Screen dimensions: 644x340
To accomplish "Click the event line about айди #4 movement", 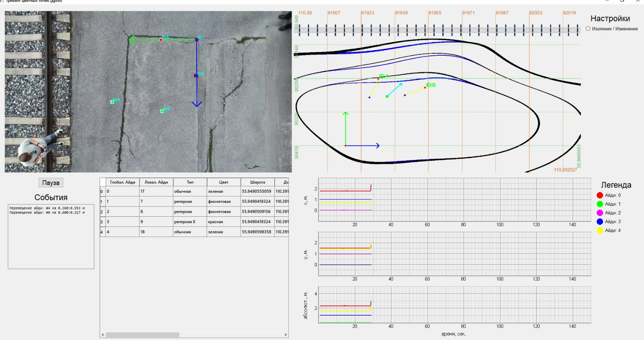I will [x=47, y=208].
